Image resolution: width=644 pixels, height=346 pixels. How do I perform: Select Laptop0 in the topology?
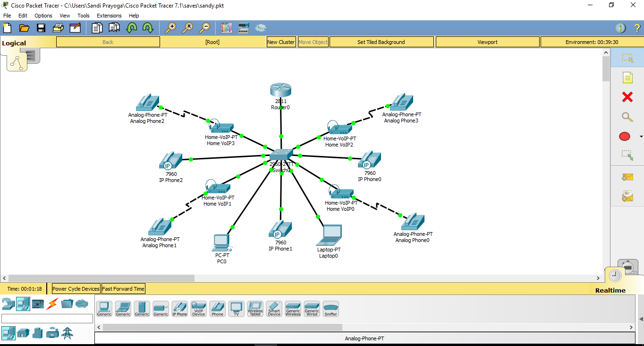point(330,235)
